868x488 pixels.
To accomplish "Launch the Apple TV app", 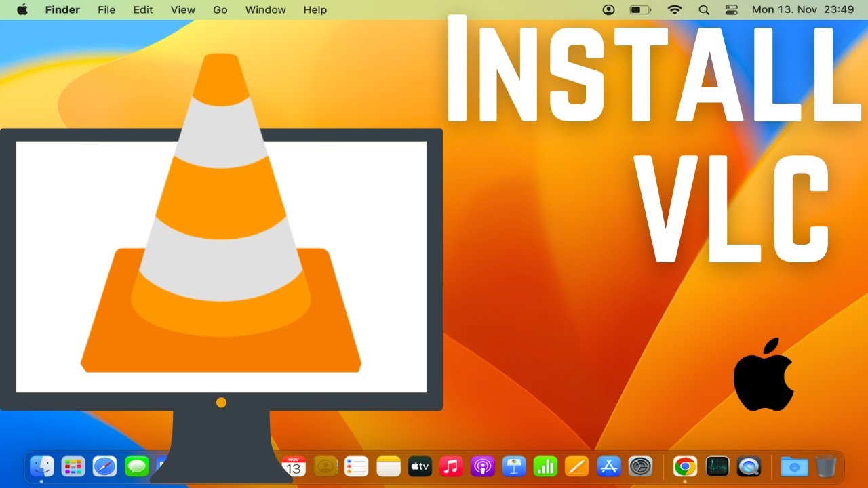I will point(420,466).
